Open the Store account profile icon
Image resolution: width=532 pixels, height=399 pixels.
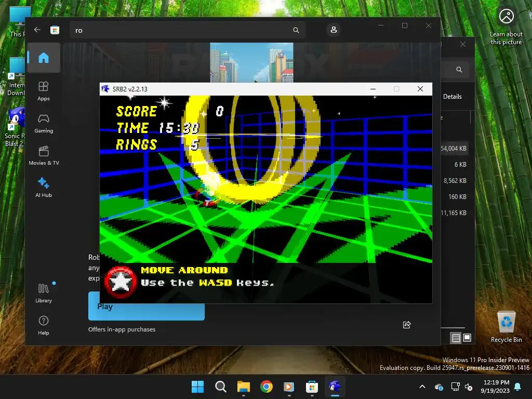tap(334, 30)
